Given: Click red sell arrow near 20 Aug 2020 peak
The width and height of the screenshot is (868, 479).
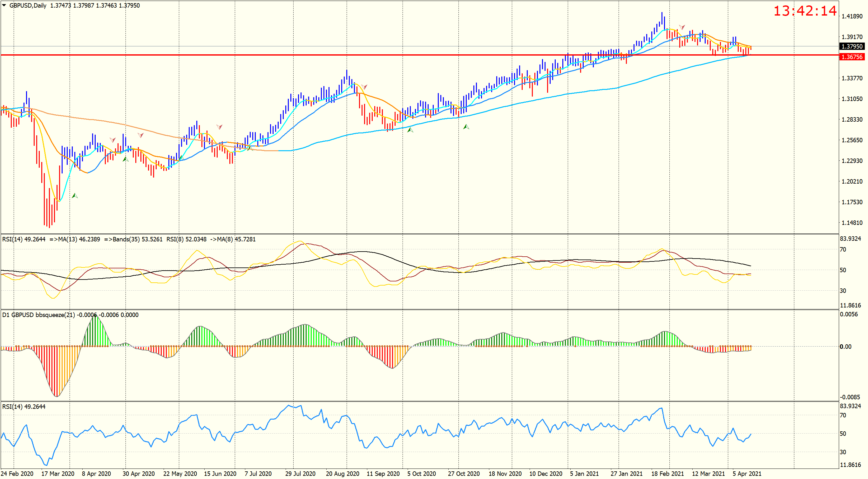Looking at the screenshot, I should point(364,87).
